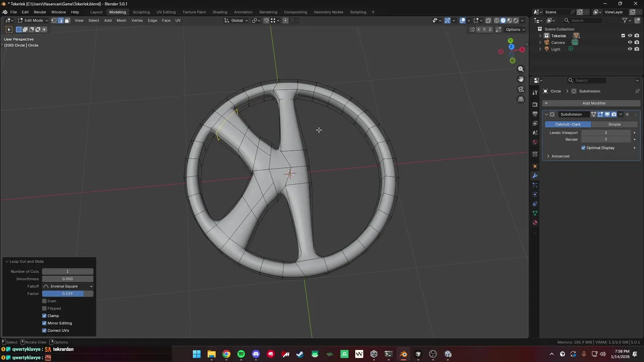The width and height of the screenshot is (644, 362).
Task: Open the View Layer properties tab icon
Action: [535, 123]
